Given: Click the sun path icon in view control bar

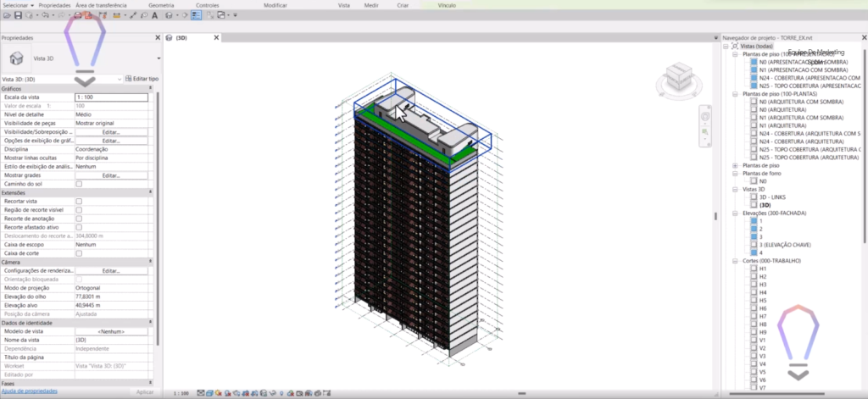Looking at the screenshot, I should (x=218, y=393).
